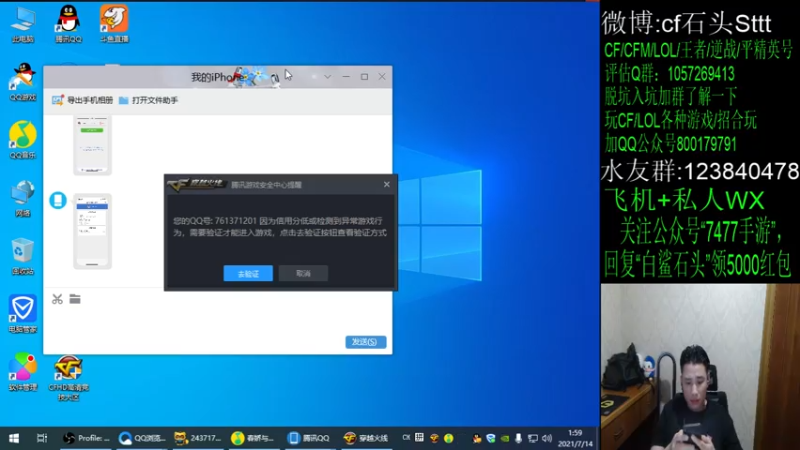Click the QQ penguin tray icon
This screenshot has height=450, width=800.
(477, 438)
